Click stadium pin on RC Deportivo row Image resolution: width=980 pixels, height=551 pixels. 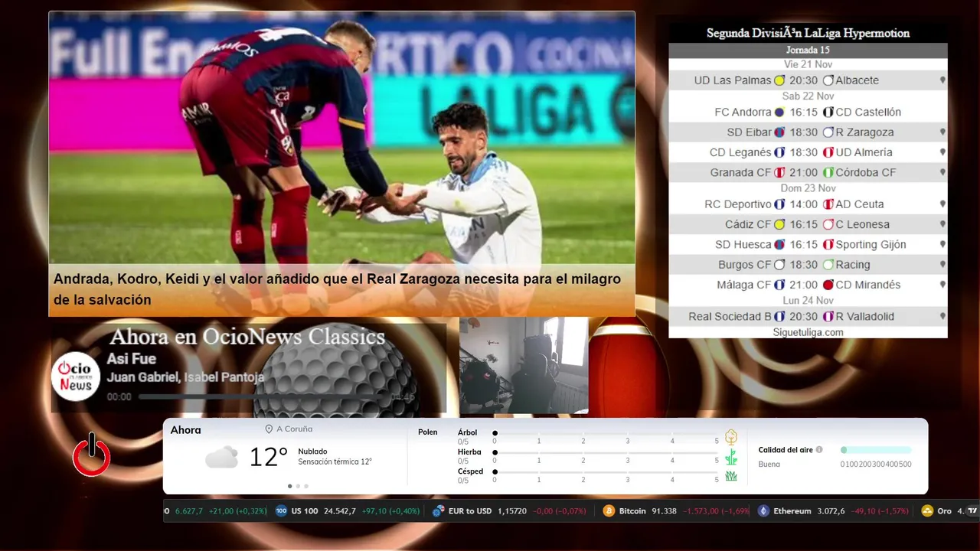942,204
